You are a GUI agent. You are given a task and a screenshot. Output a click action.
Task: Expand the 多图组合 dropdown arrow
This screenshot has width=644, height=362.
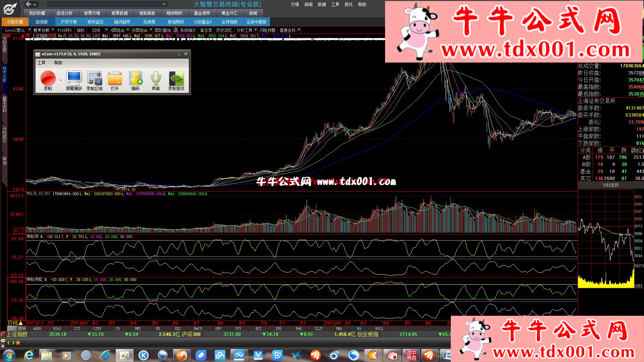point(151,30)
